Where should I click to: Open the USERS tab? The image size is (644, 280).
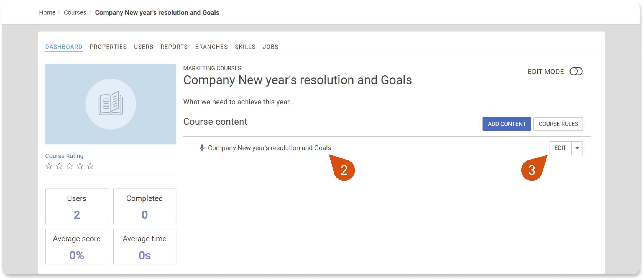click(x=144, y=47)
